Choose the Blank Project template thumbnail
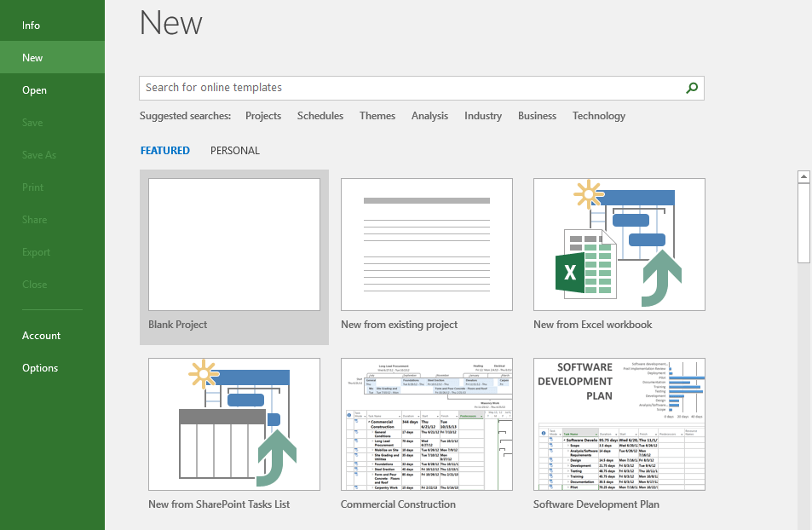Viewport: 812px width, 530px height. point(234,245)
